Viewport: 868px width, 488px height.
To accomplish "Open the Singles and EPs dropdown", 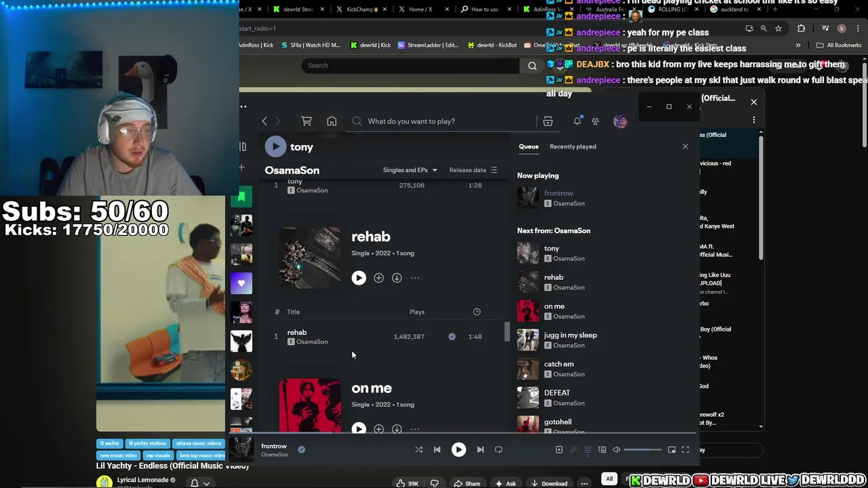I will pos(410,170).
